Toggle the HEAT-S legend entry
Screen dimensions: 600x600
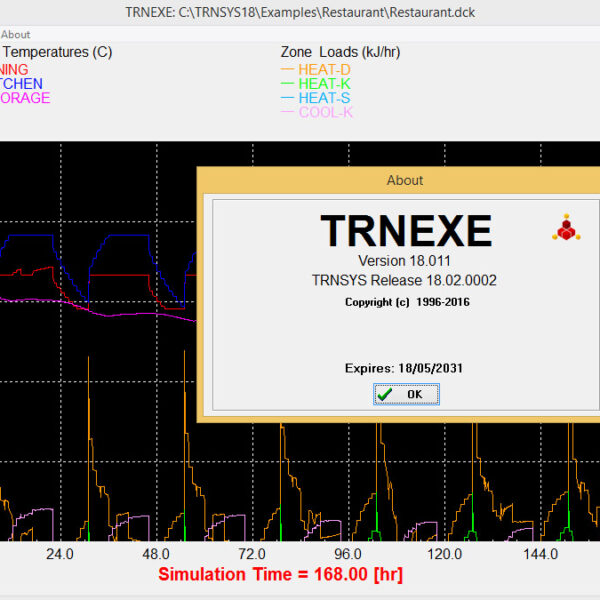(x=315, y=98)
